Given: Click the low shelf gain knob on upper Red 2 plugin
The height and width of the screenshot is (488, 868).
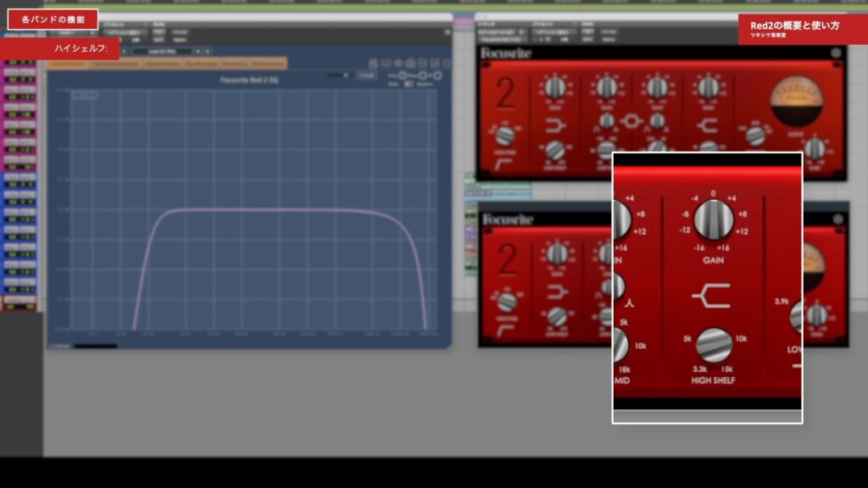Looking at the screenshot, I should [554, 87].
